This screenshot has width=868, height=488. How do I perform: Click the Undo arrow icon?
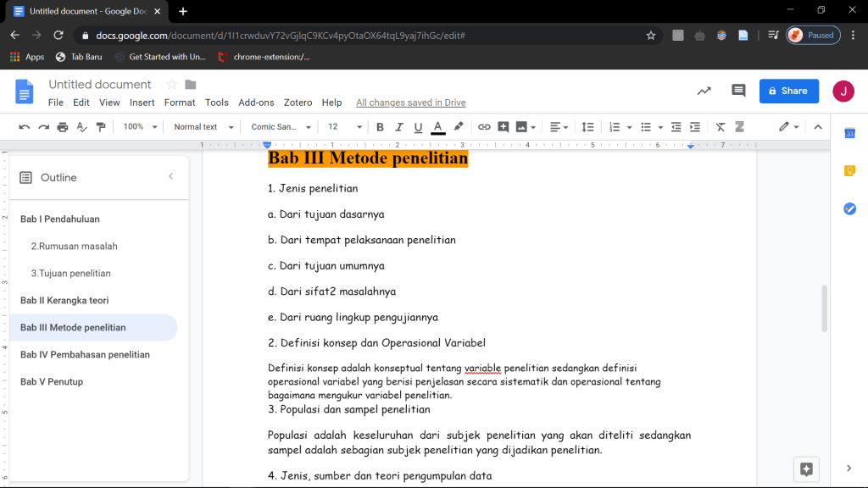24,127
